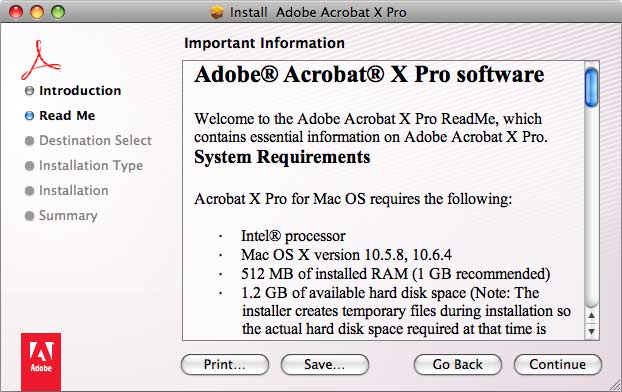Click the scroll up arrow

click(591, 315)
